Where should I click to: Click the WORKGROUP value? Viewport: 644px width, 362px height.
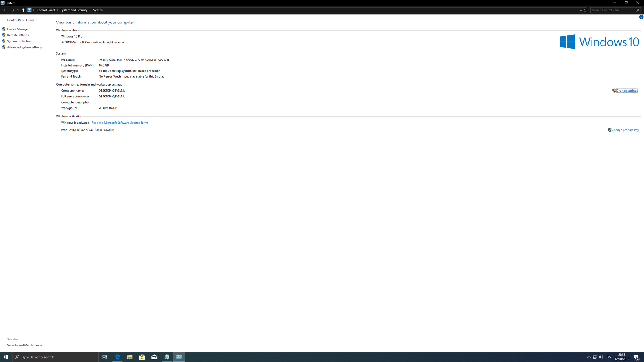(x=108, y=108)
